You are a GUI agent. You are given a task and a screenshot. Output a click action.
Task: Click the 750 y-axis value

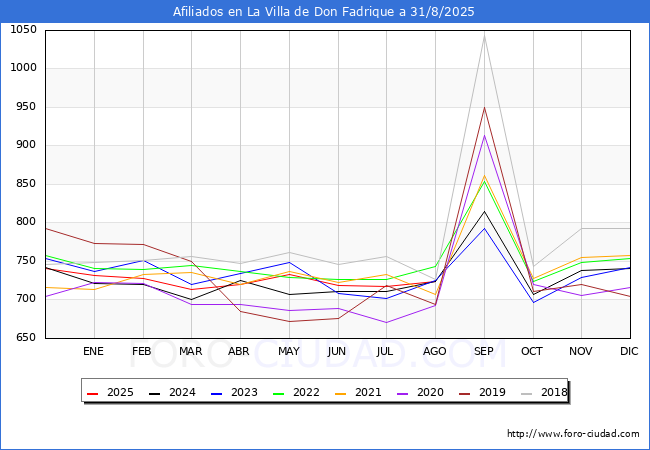[x=27, y=261]
